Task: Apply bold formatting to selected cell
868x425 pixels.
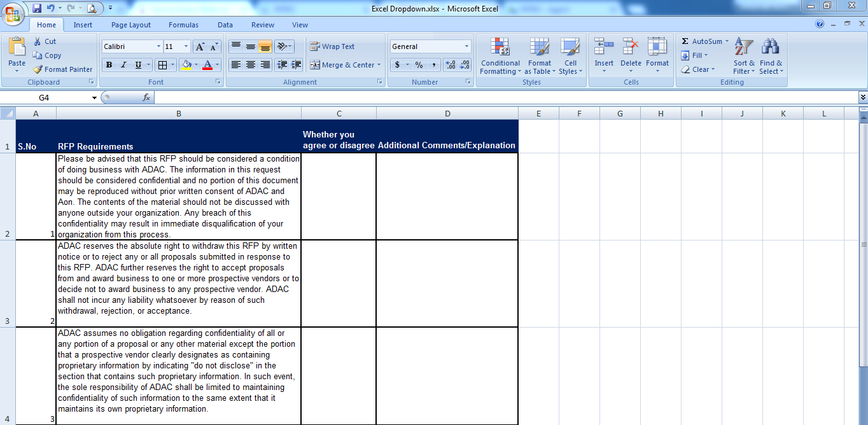Action: (108, 65)
